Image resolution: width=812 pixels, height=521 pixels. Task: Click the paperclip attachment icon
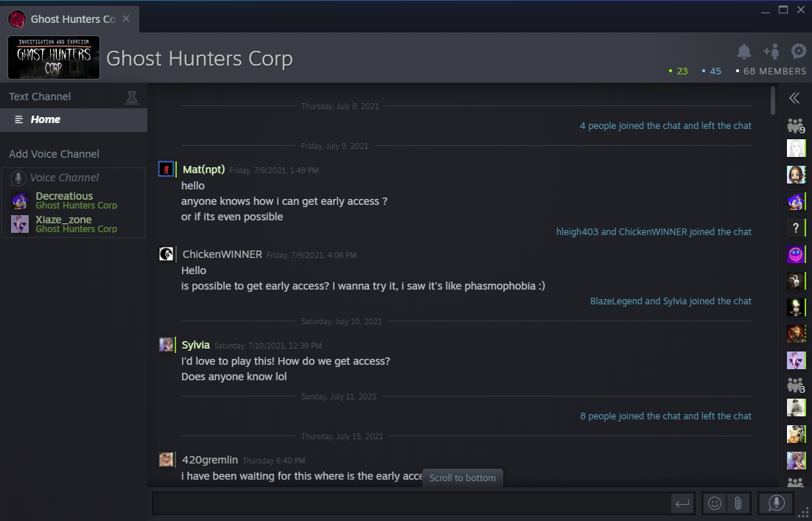(x=738, y=503)
